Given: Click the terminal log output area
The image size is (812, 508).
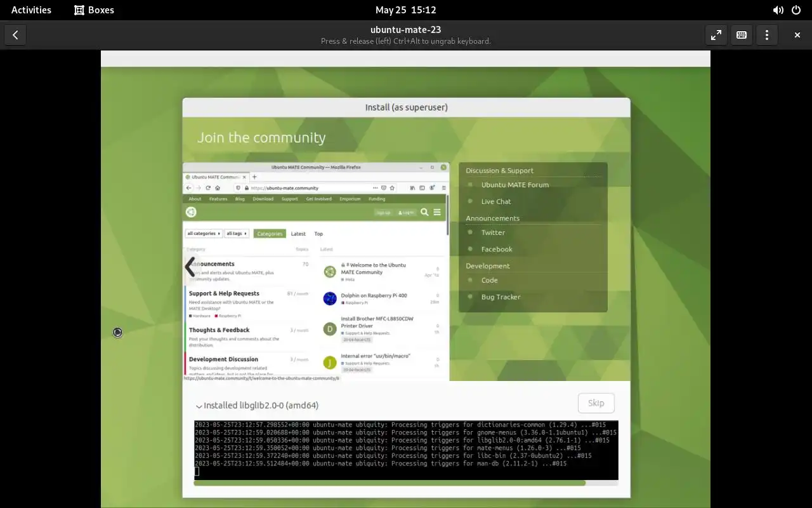Looking at the screenshot, I should 406,450.
